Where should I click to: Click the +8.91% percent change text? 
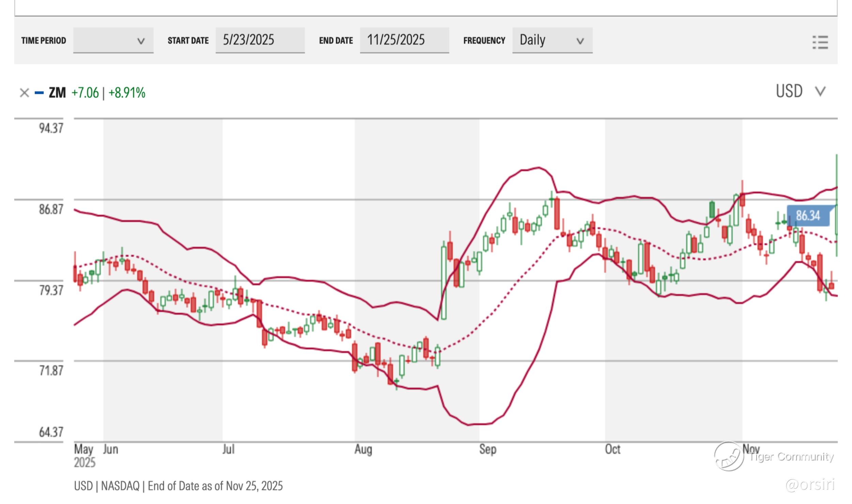(127, 93)
